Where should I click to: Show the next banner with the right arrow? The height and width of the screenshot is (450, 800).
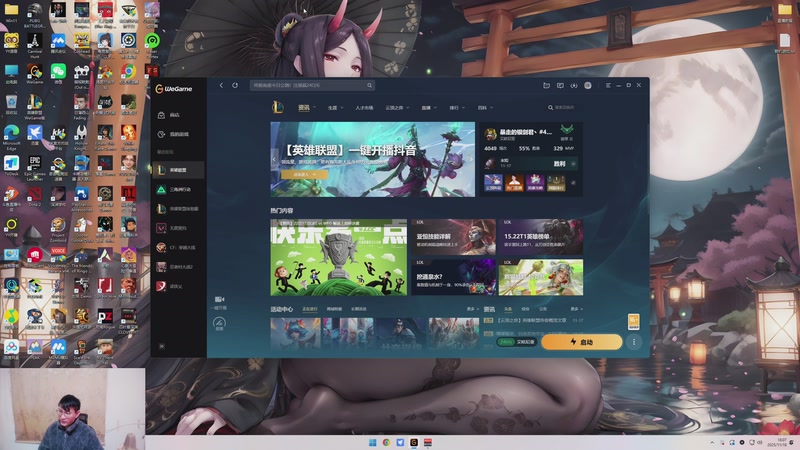pyautogui.click(x=471, y=159)
